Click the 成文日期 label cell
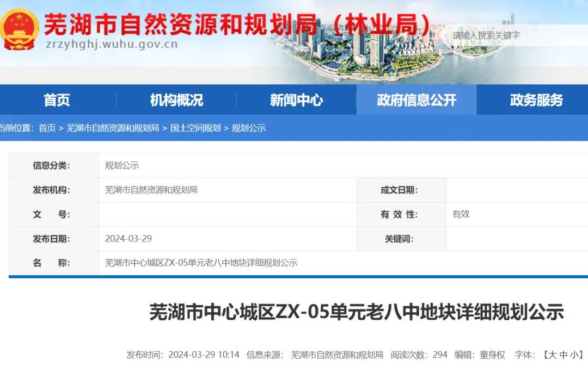The image size is (588, 366). point(402,190)
